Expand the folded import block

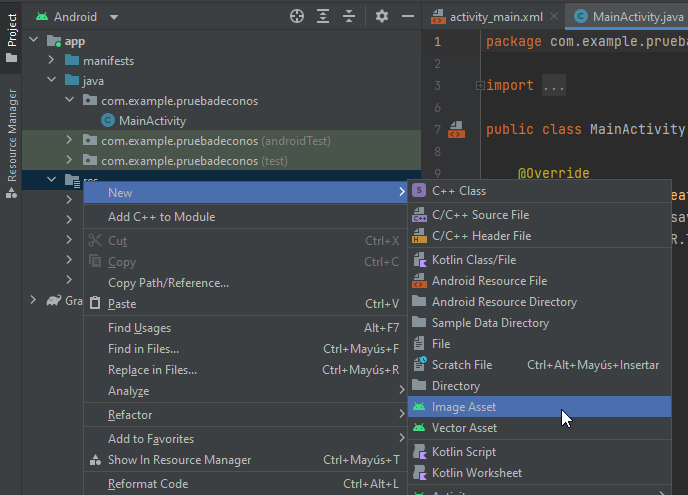tap(480, 85)
